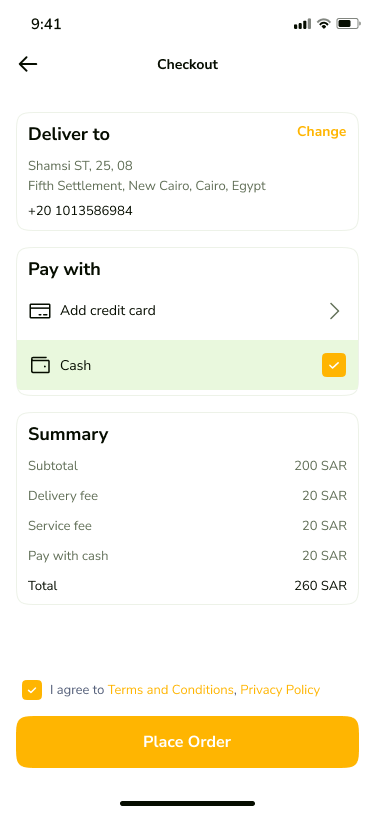This screenshot has width=375, height=814.
Task: Tap the credit card icon
Action: point(40,311)
